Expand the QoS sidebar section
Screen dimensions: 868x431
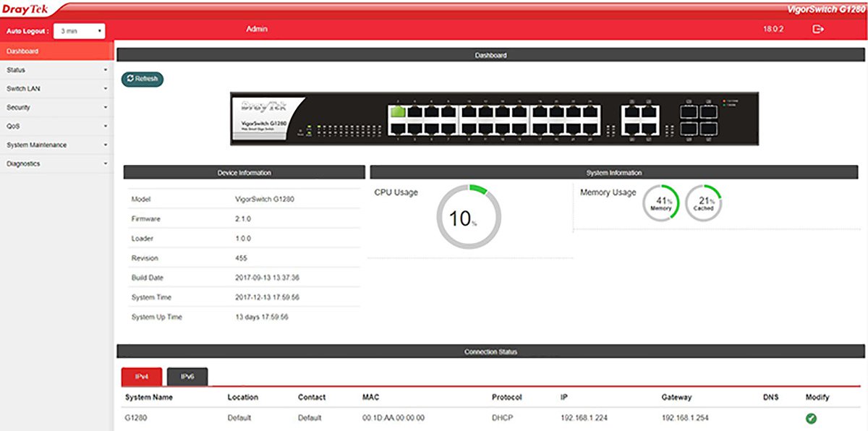point(56,127)
